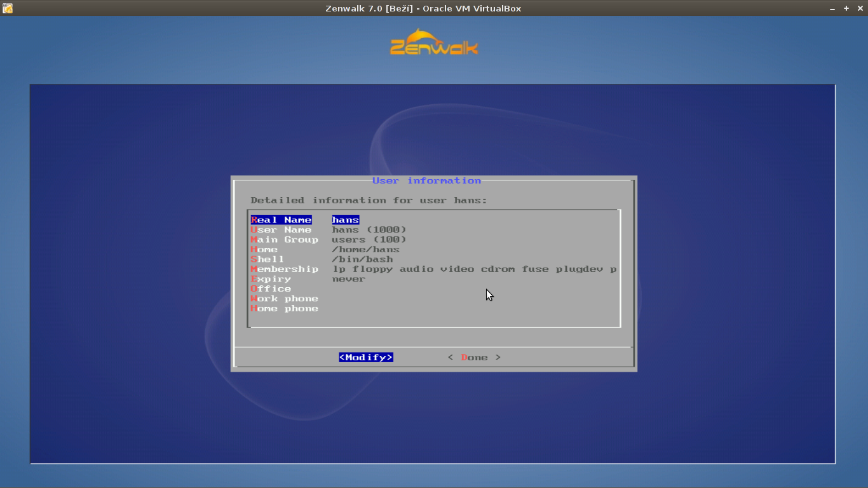The image size is (868, 488).
Task: Choose the Expiry entry label
Action: click(271, 279)
